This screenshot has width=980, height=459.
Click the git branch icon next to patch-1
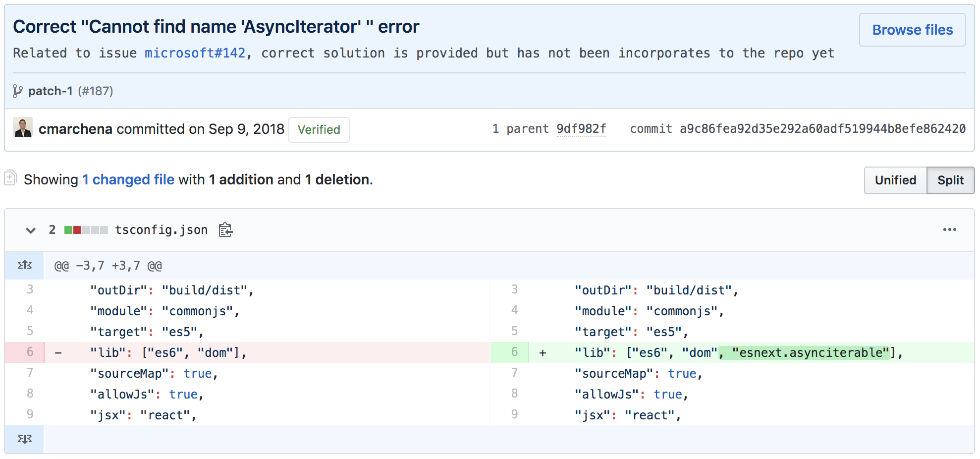[x=18, y=91]
